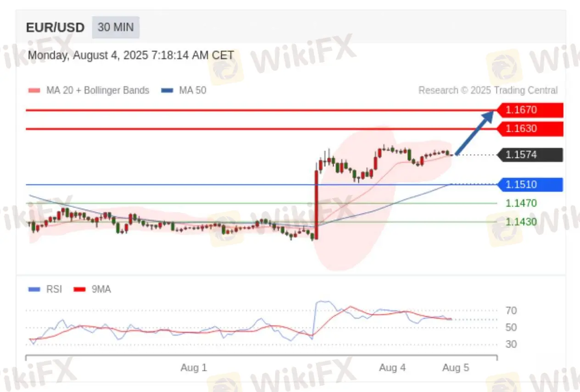Select the 1.1670 resistance price tag

530,110
